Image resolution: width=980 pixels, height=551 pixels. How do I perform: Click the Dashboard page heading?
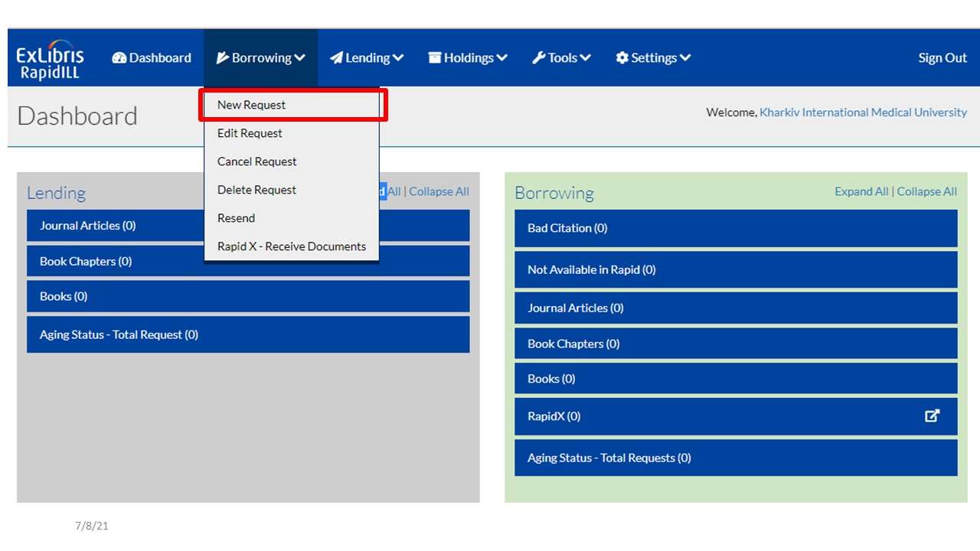77,116
